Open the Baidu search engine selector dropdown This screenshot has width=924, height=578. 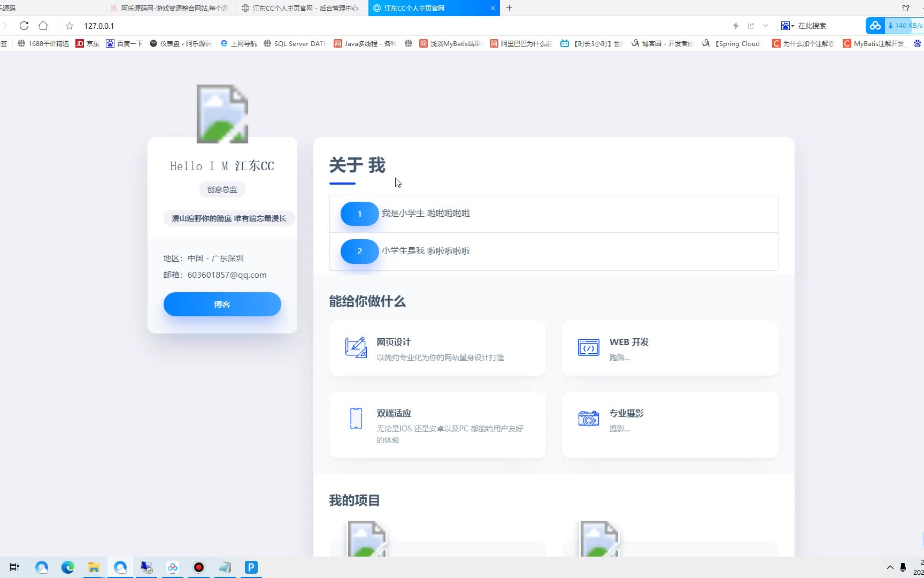(788, 26)
